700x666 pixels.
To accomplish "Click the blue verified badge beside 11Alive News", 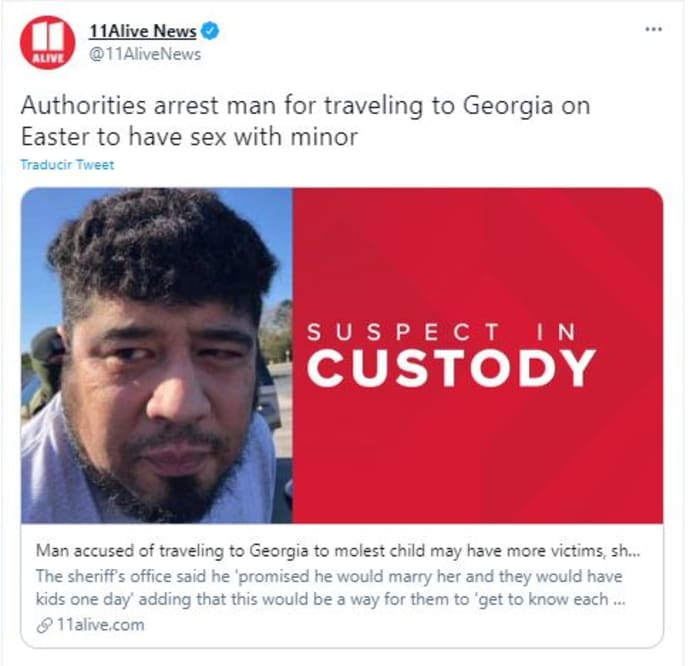I will 210,31.
